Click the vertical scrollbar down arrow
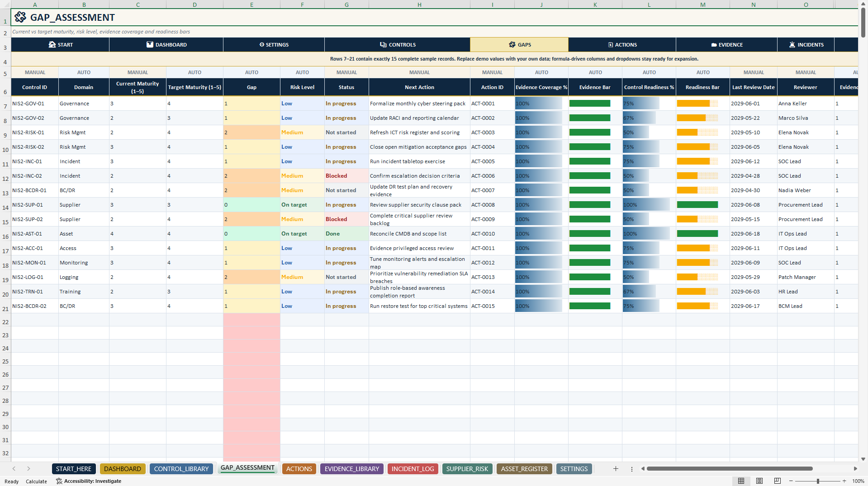This screenshot has width=868, height=486. (x=863, y=459)
